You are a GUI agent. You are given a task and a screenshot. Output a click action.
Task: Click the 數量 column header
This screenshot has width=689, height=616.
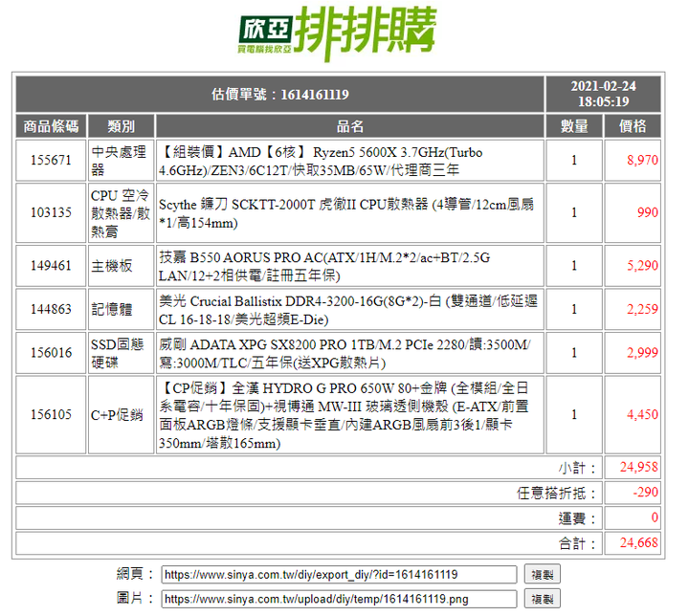(574, 126)
